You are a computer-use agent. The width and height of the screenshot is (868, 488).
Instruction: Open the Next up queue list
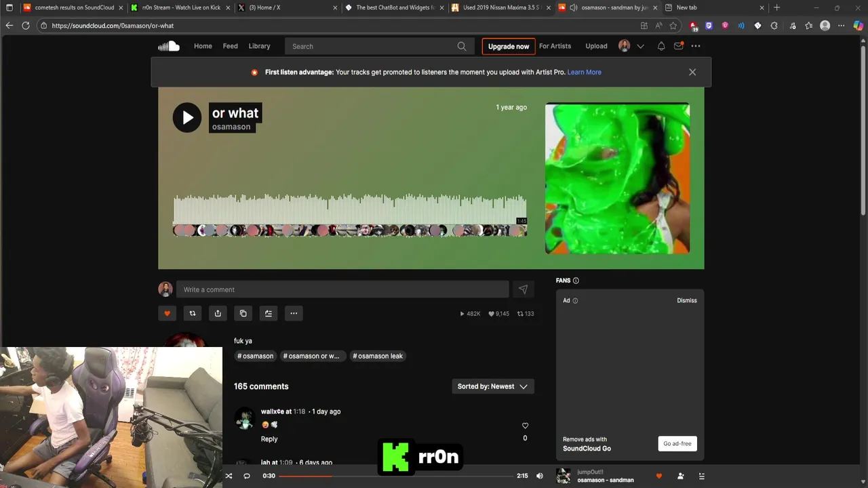click(702, 476)
